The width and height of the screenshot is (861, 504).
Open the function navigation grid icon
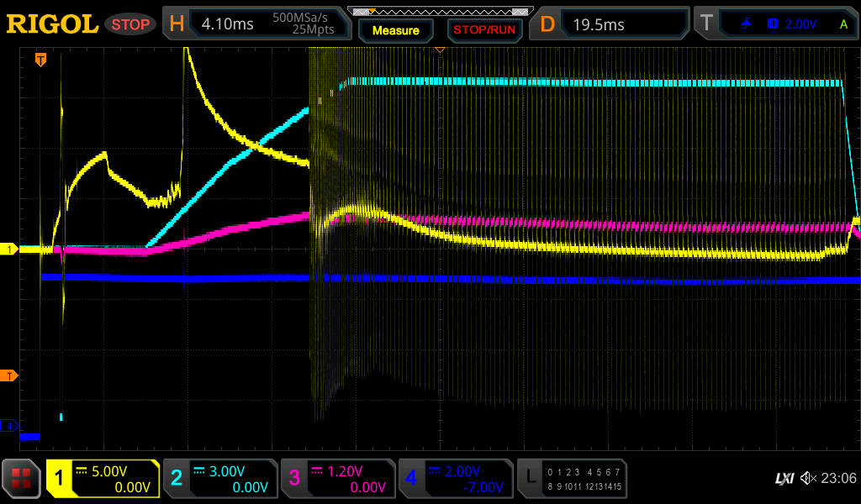[22, 479]
